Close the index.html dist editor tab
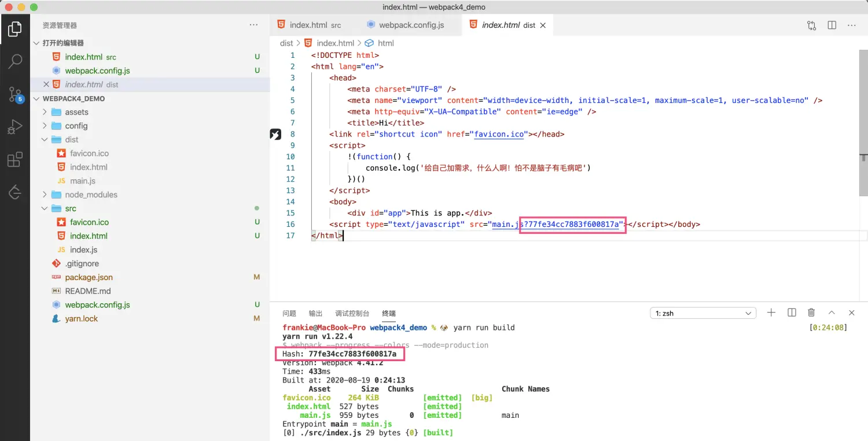Screen dimensions: 868x441 point(543,25)
